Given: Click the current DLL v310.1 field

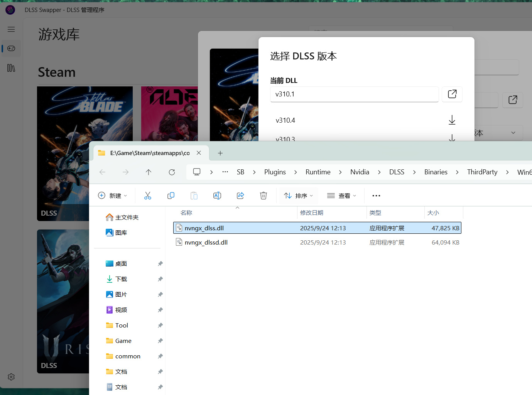Looking at the screenshot, I should 355,94.
